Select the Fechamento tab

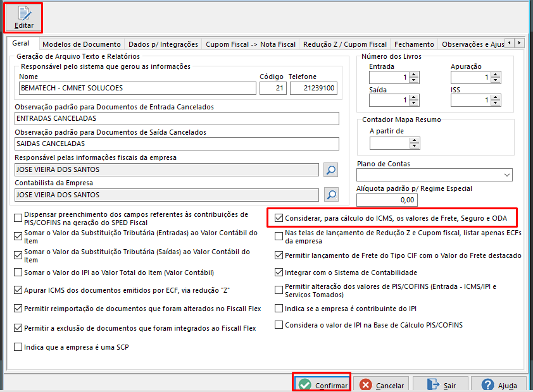(414, 44)
